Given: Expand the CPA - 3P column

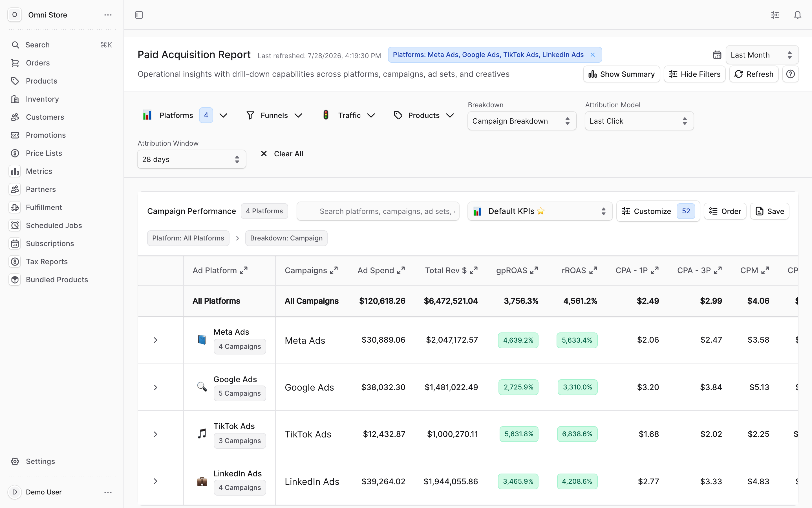Looking at the screenshot, I should tap(718, 270).
